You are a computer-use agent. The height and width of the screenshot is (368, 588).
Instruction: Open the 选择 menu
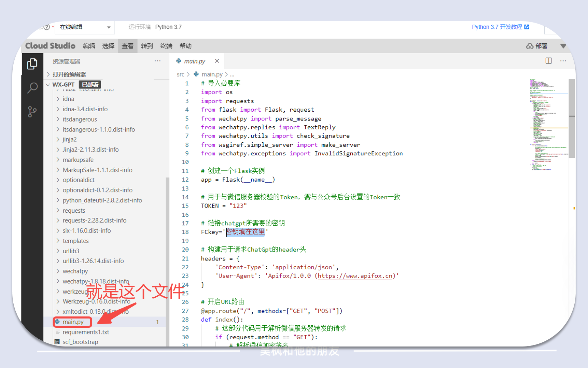coord(108,46)
